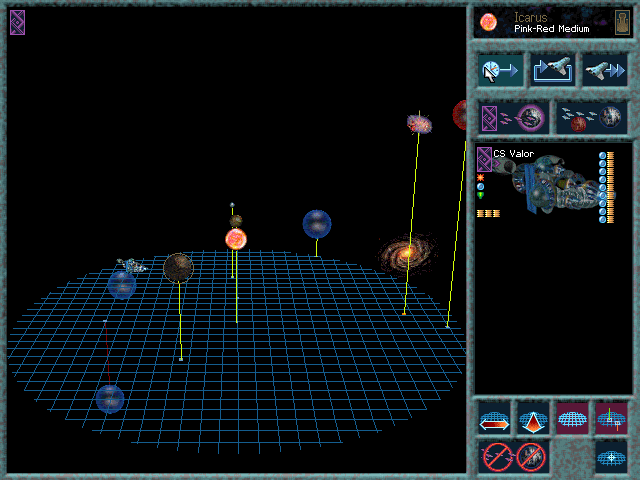
Task: Click purple species emblem beside CS Valor
Action: 484,159
